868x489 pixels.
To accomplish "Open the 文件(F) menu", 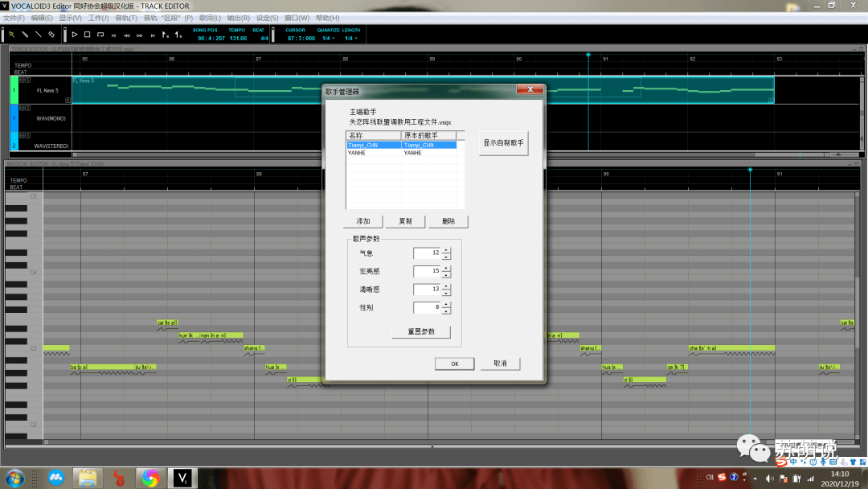I will tap(14, 18).
